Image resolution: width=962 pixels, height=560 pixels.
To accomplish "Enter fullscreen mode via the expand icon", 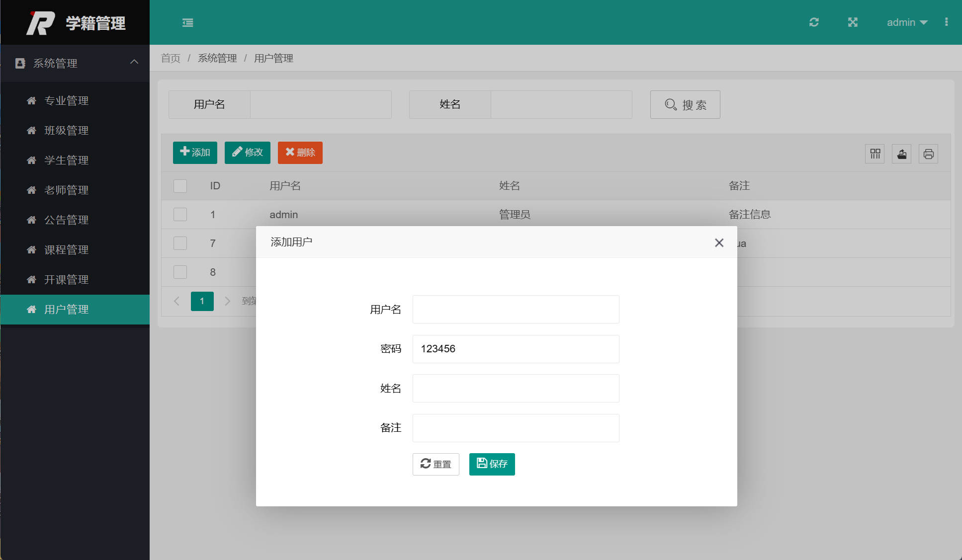I will (x=853, y=22).
